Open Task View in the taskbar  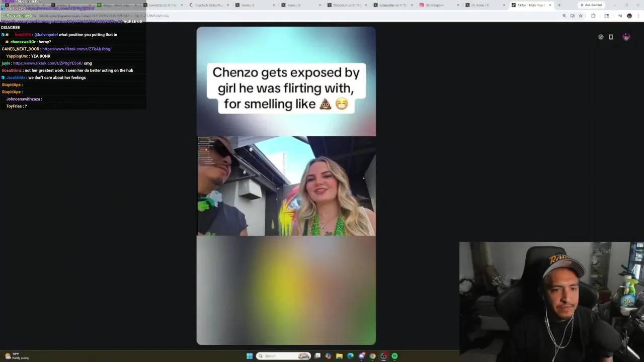(x=317, y=356)
